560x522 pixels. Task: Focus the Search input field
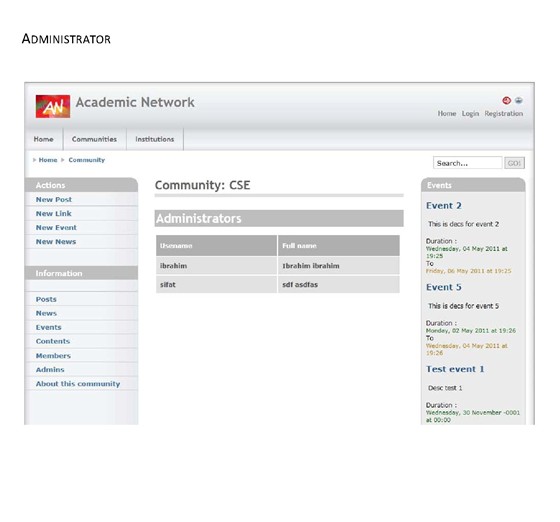click(467, 163)
